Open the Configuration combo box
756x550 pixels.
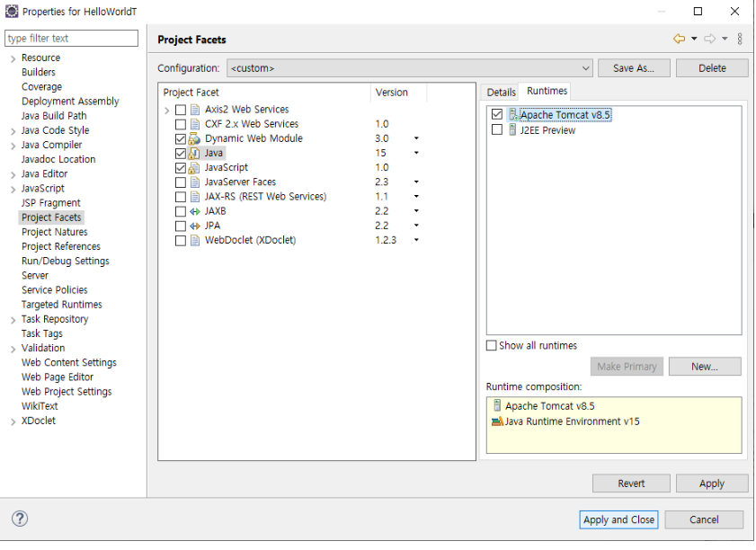pos(409,68)
